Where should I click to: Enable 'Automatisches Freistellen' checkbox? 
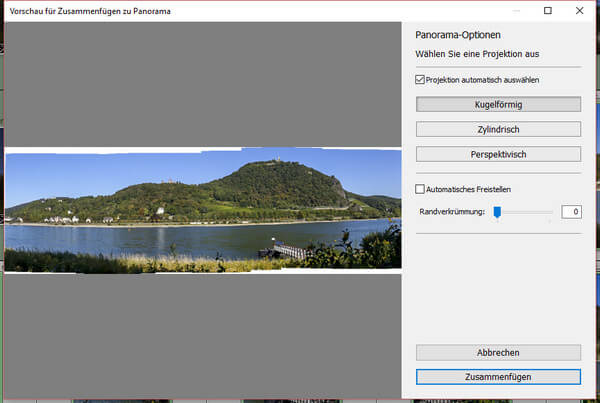[x=420, y=189]
